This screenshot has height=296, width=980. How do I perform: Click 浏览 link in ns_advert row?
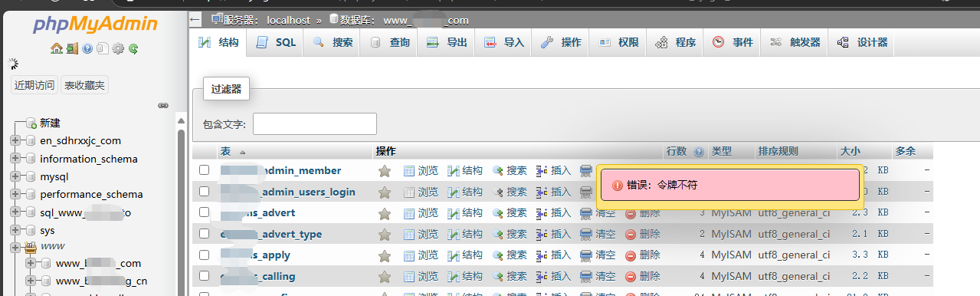428,212
